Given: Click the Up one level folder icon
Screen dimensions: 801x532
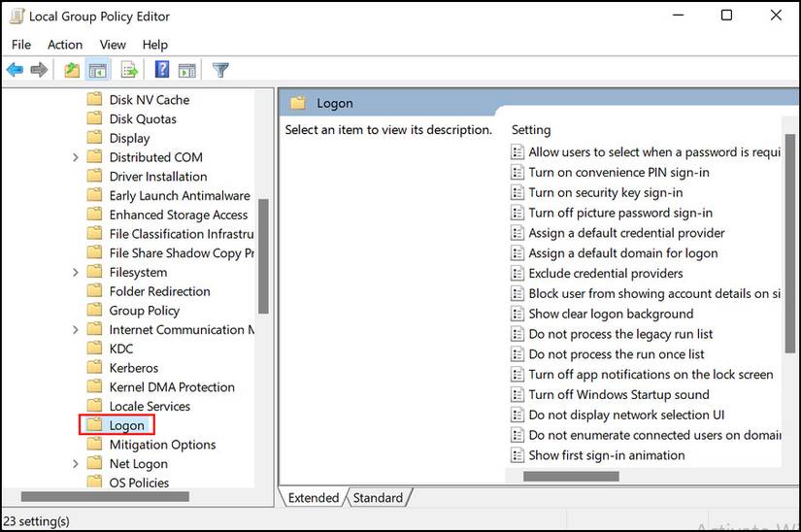Looking at the screenshot, I should 72,70.
